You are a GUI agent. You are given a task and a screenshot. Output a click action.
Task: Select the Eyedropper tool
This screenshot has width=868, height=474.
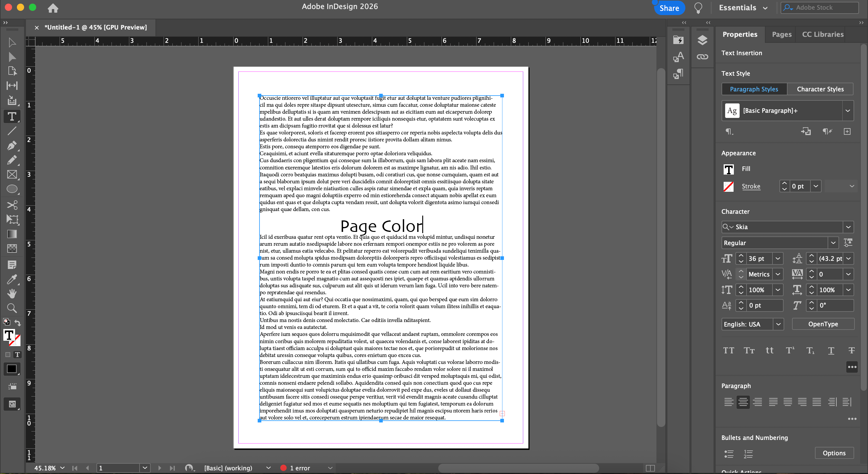tap(12, 280)
